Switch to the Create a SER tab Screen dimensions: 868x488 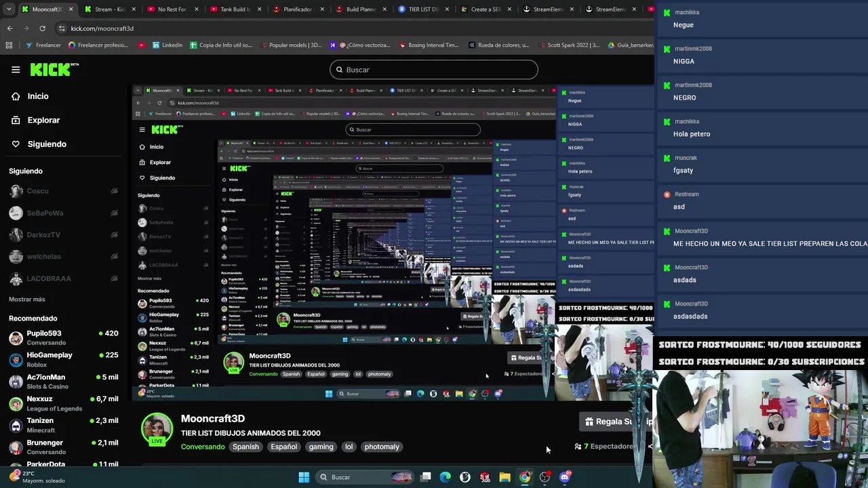[486, 9]
